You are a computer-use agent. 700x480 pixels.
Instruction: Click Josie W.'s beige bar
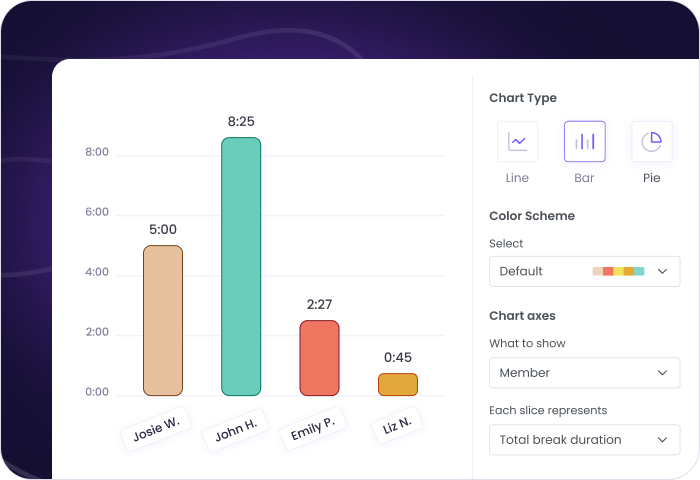pos(163,320)
